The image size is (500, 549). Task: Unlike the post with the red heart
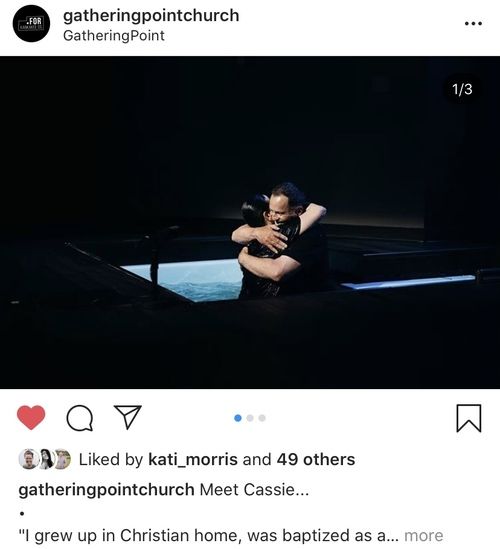(x=31, y=417)
